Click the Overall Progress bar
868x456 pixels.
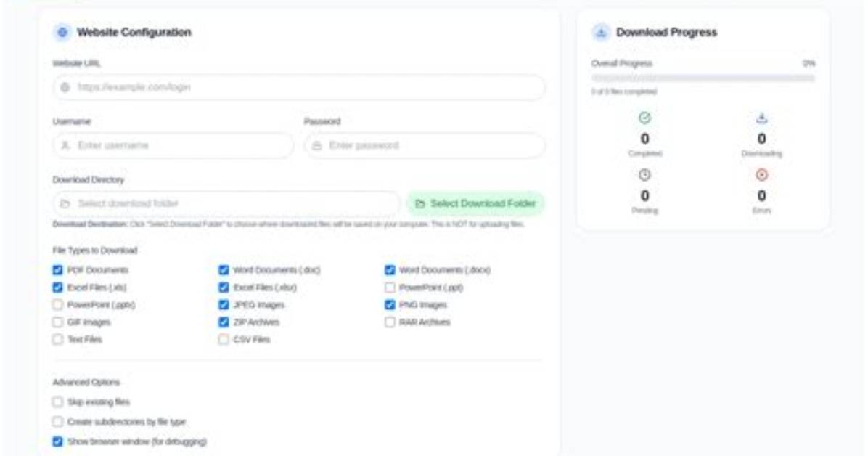[x=703, y=78]
